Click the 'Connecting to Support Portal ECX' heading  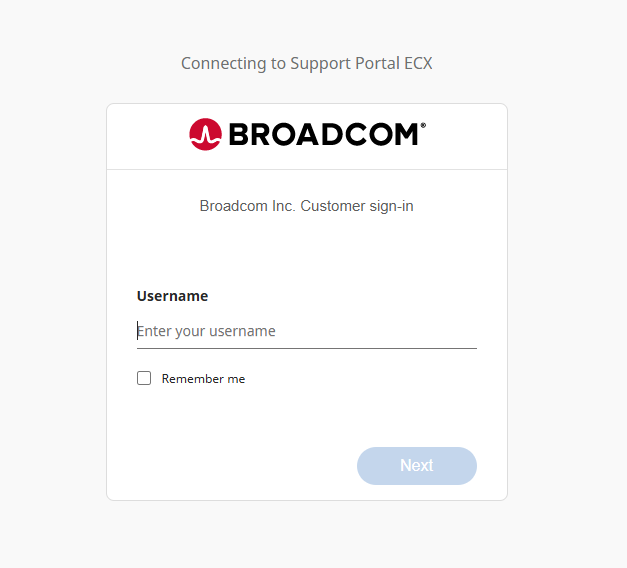(x=306, y=63)
